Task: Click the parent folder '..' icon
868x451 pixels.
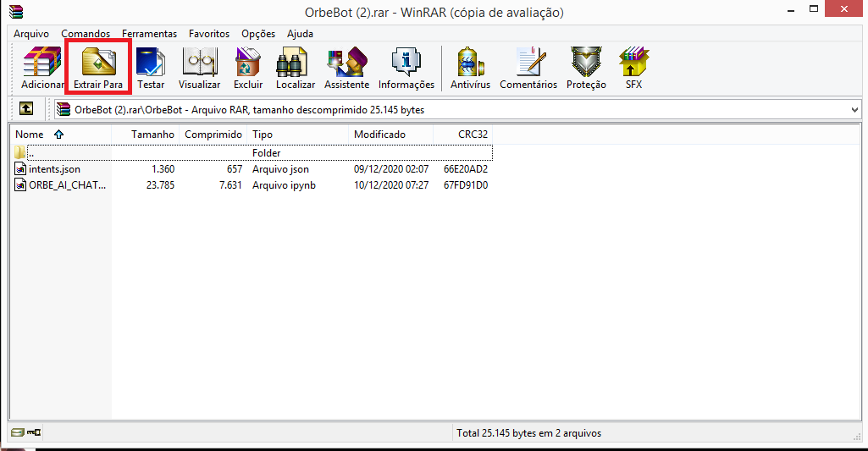Action: 20,152
